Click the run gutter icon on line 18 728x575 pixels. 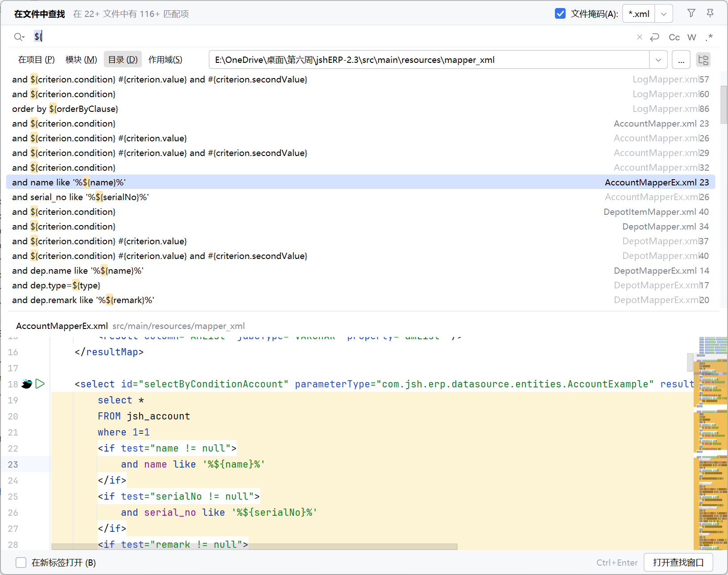coord(40,384)
